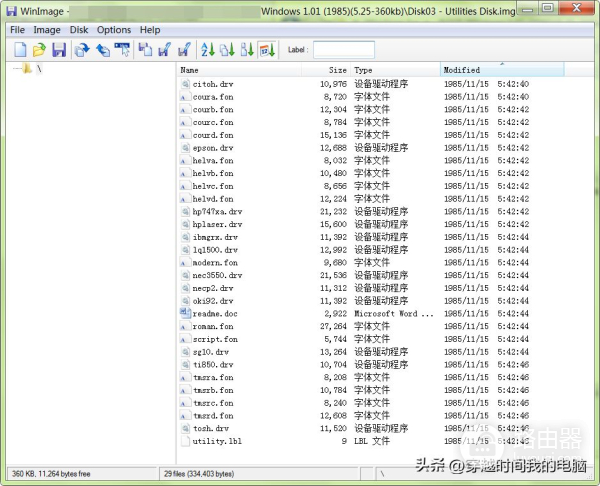The width and height of the screenshot is (600, 486).
Task: Select the file helvb.fon
Action: click(213, 173)
